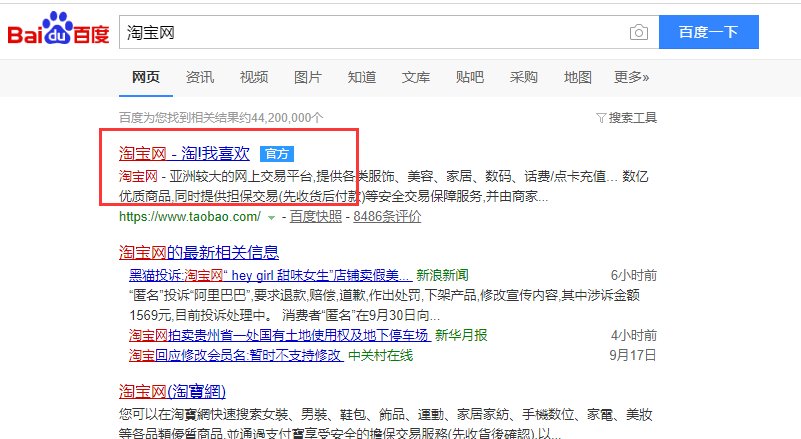Click the results count text 44,200,000个
This screenshot has width=801, height=439.
287,118
